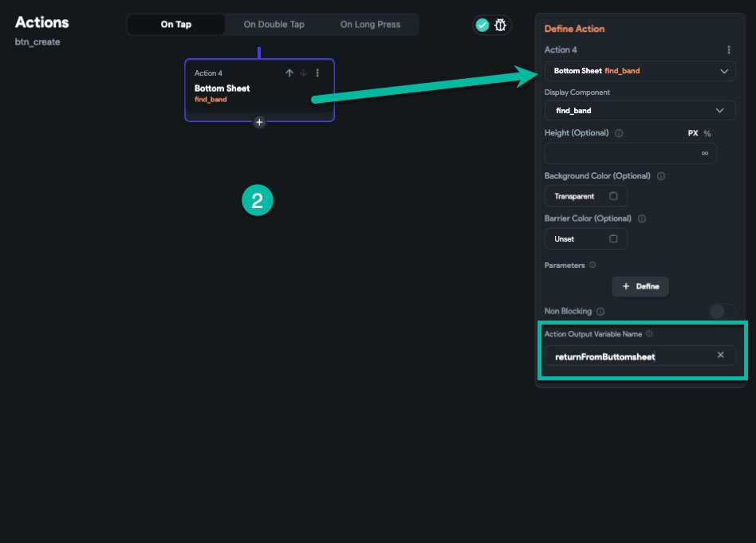756x543 pixels.
Task: Toggle the Non Blocking switch
Action: (723, 311)
